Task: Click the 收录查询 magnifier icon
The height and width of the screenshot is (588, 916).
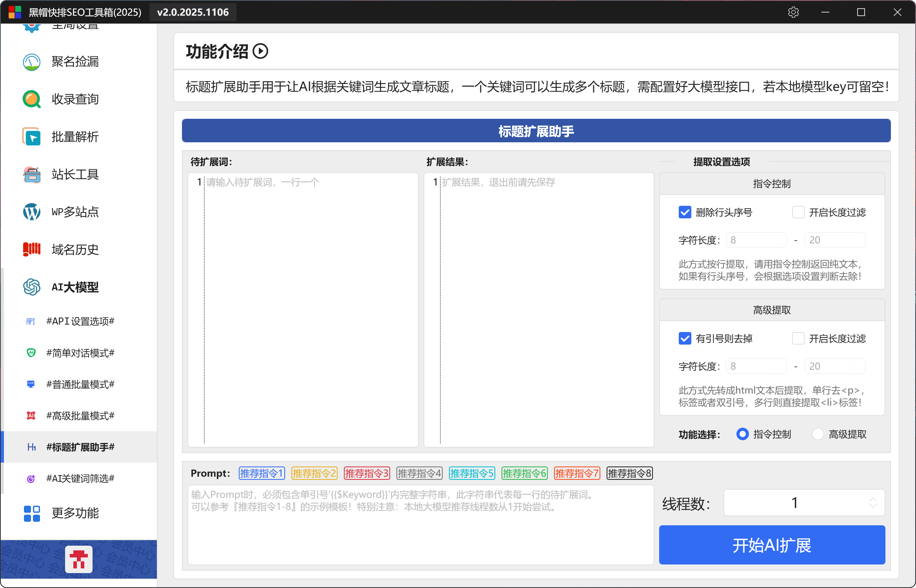Action: click(32, 99)
